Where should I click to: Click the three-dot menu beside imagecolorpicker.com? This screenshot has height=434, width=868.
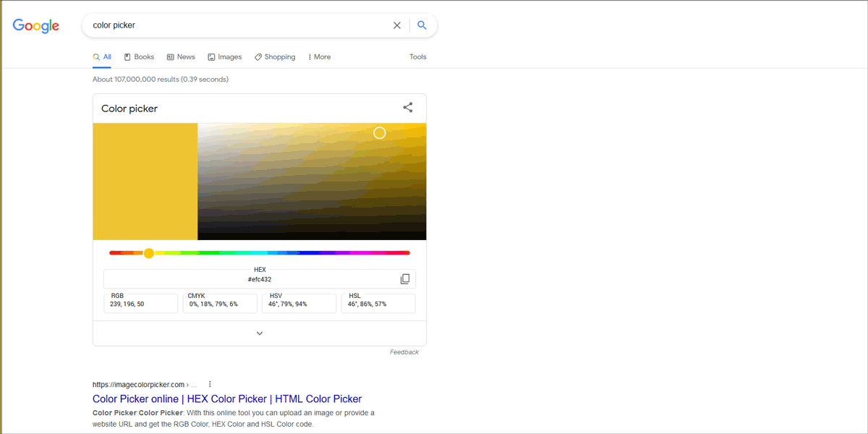click(210, 384)
